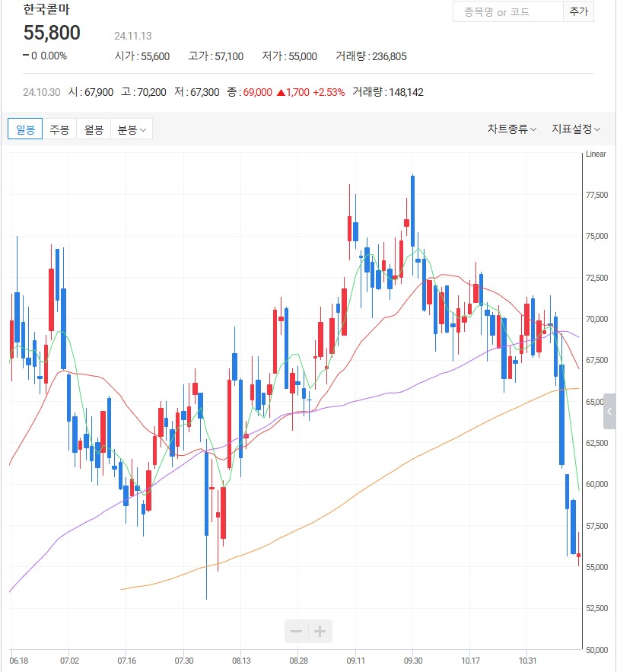This screenshot has height=672, width=617.
Task: Click the 추가 add button
Action: click(577, 12)
